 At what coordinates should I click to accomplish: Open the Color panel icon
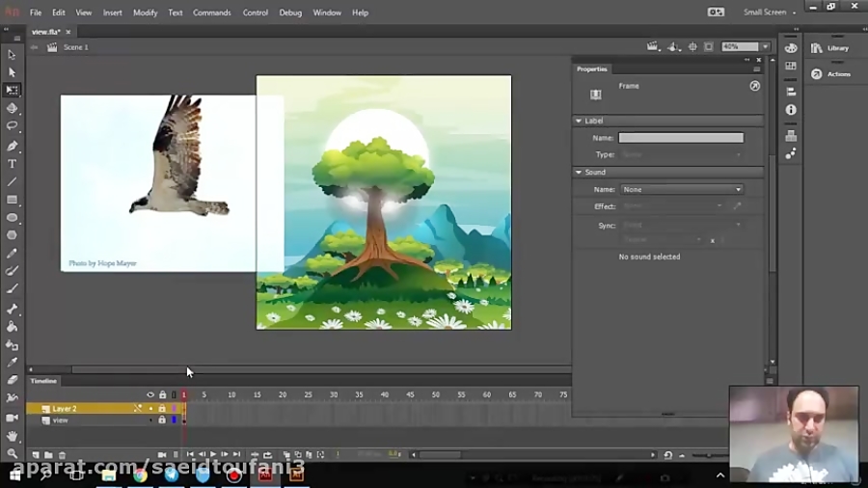tap(791, 48)
